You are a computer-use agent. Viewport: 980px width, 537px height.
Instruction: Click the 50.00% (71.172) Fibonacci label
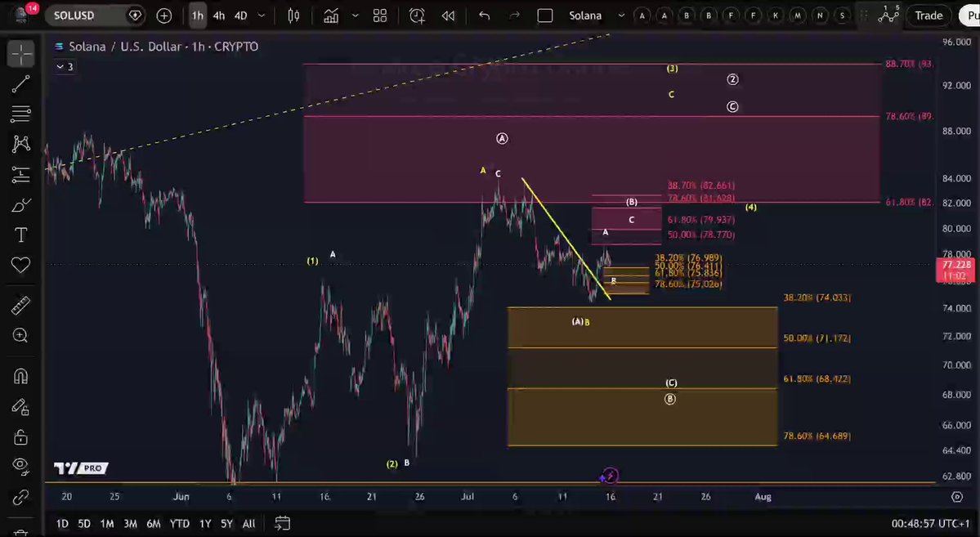(817, 338)
